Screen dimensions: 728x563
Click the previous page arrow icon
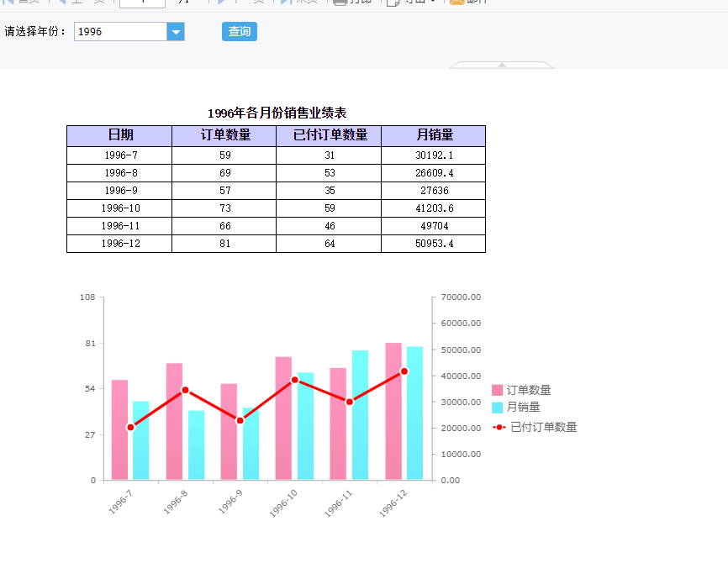click(x=61, y=2)
